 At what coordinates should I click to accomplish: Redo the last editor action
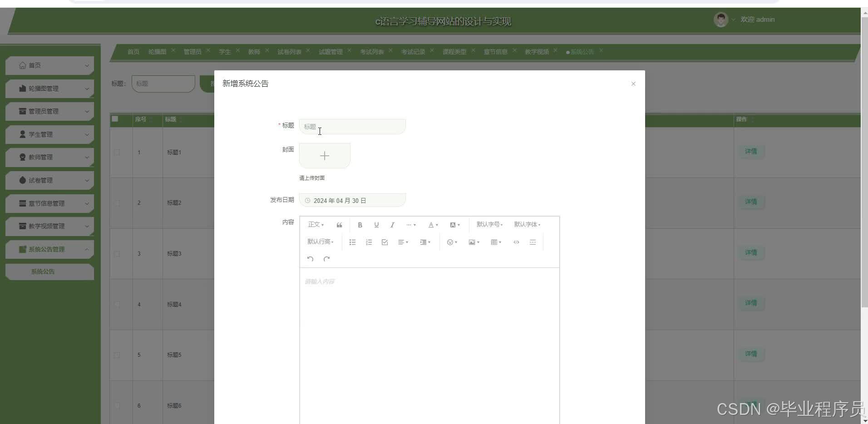coord(326,259)
